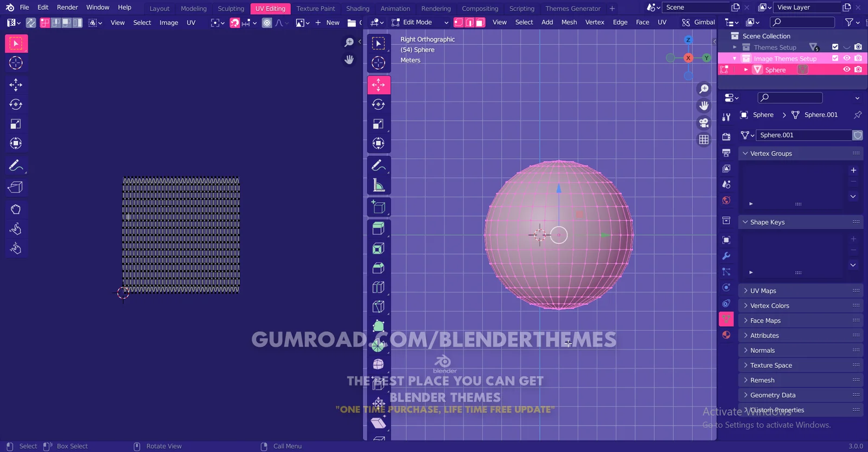Select the Scale tool in UV editor
This screenshot has width=868, height=452.
[16, 124]
